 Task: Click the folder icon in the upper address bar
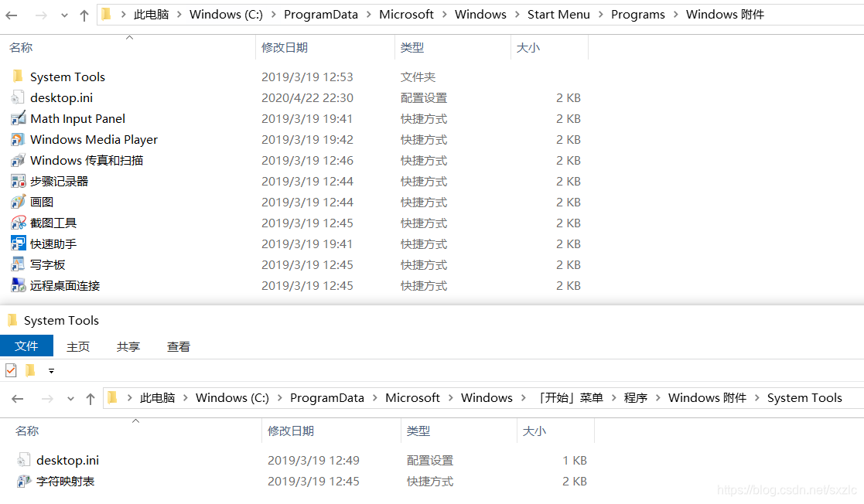[107, 15]
